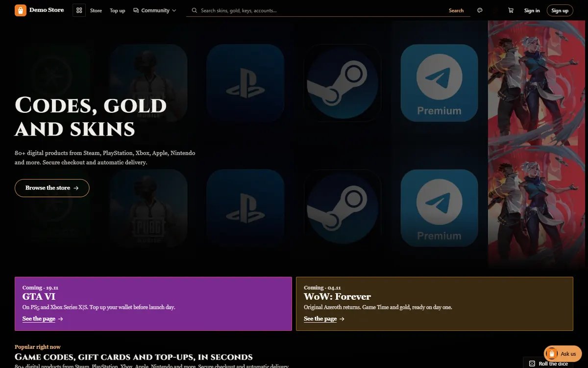
Task: Click the Sign in link
Action: 532,10
